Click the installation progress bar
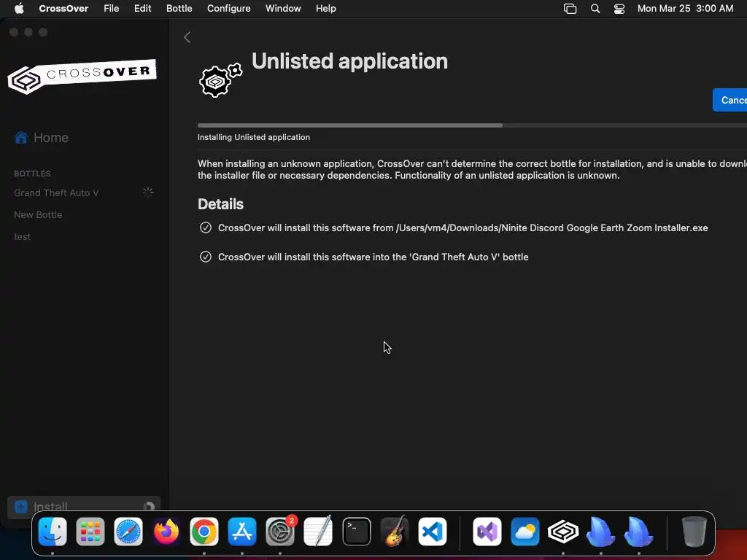Viewport: 747px width, 560px height. pyautogui.click(x=472, y=125)
